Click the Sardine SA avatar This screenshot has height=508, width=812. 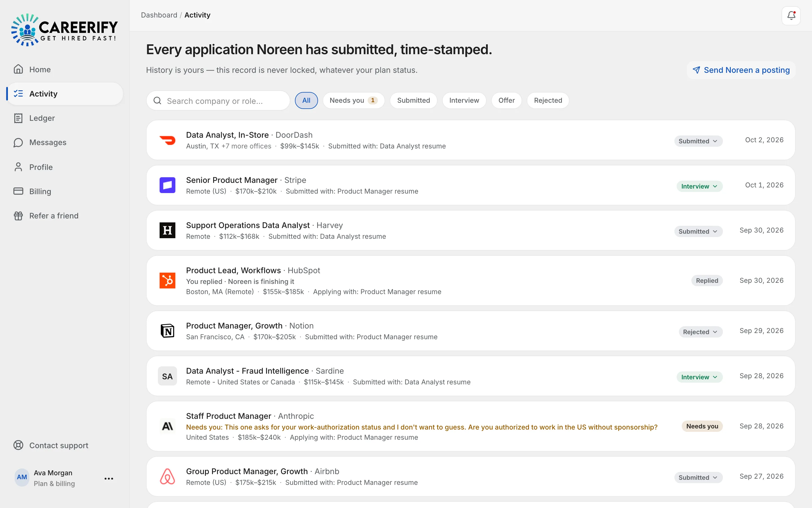(167, 376)
